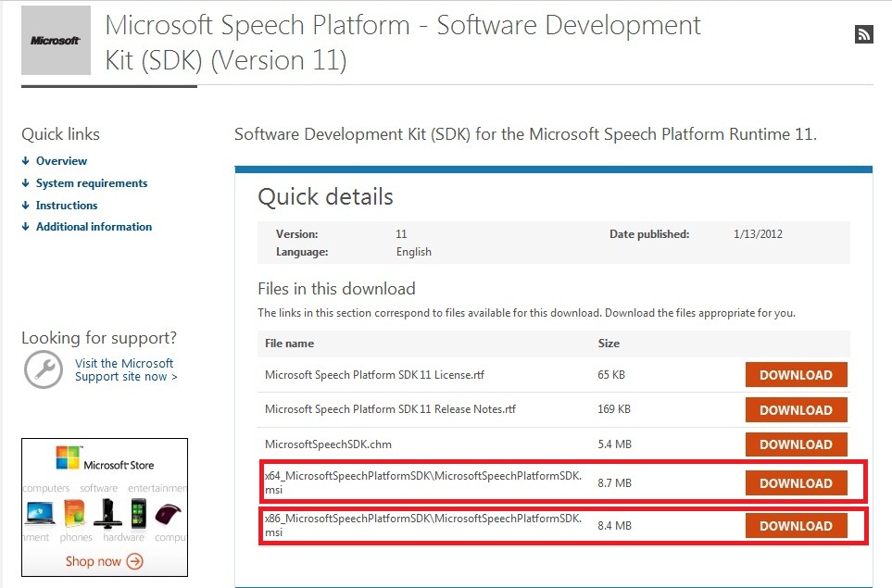Click the Microsoft logo tile
The width and height of the screenshot is (892, 588).
click(56, 41)
